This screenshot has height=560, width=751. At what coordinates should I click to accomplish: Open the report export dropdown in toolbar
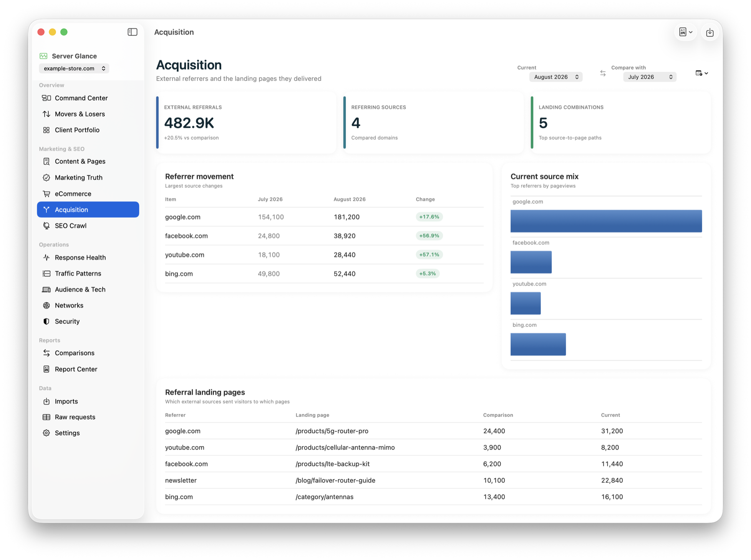(x=685, y=32)
